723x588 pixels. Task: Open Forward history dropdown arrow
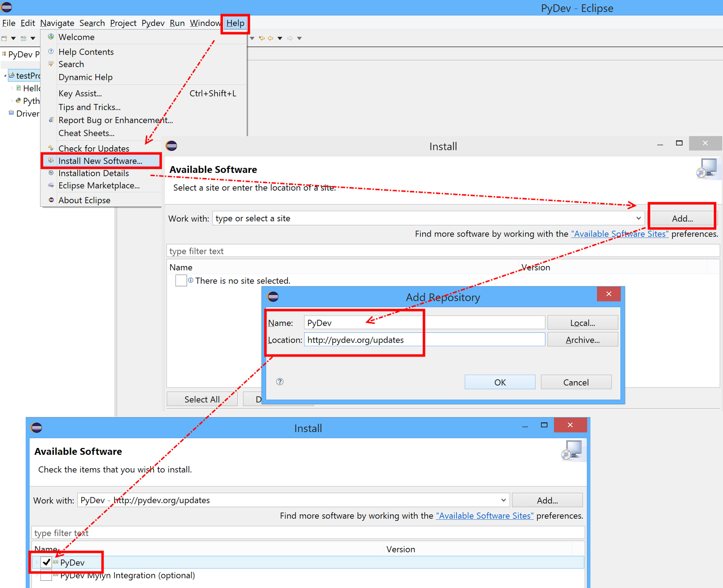click(x=299, y=38)
